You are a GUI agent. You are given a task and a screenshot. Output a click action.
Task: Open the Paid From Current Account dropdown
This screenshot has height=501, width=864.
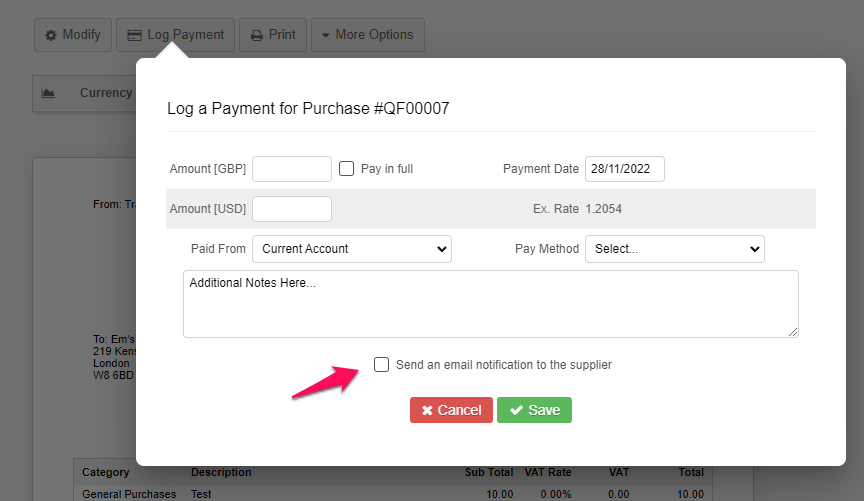(x=352, y=249)
